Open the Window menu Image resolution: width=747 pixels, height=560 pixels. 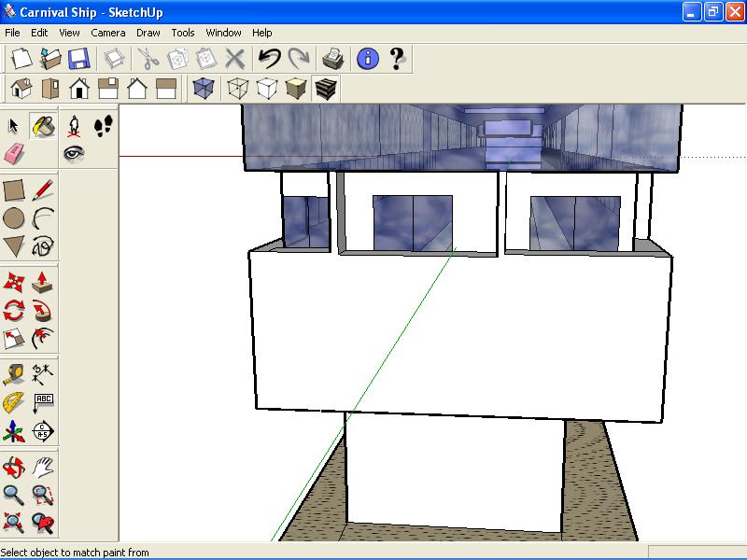coord(223,33)
